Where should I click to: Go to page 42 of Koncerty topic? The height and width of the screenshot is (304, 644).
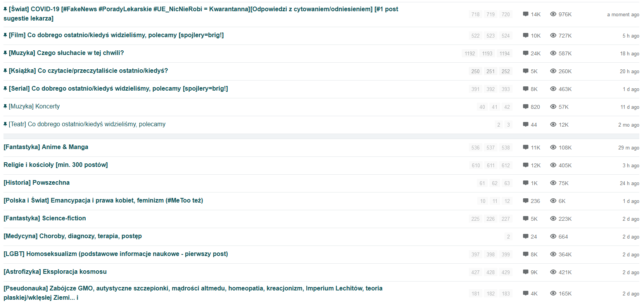507,107
